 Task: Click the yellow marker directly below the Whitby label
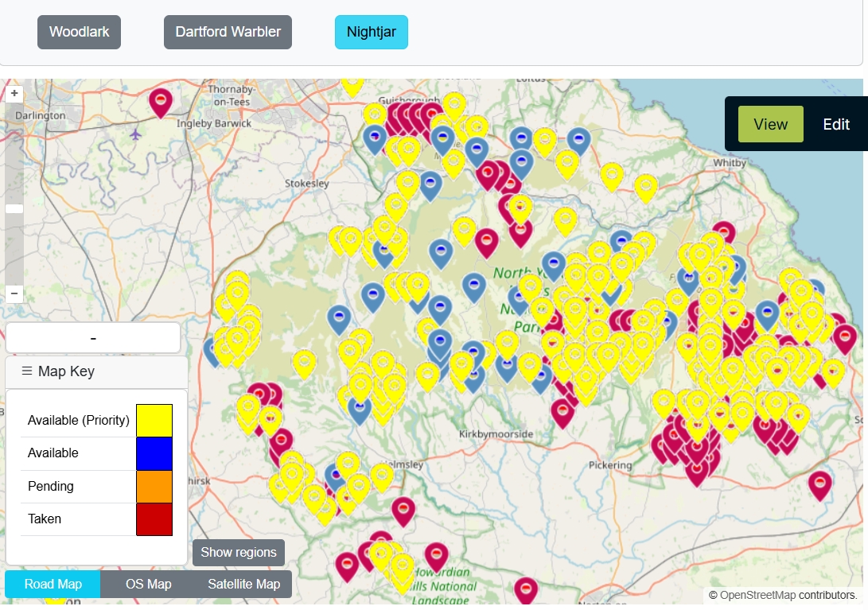645,187
